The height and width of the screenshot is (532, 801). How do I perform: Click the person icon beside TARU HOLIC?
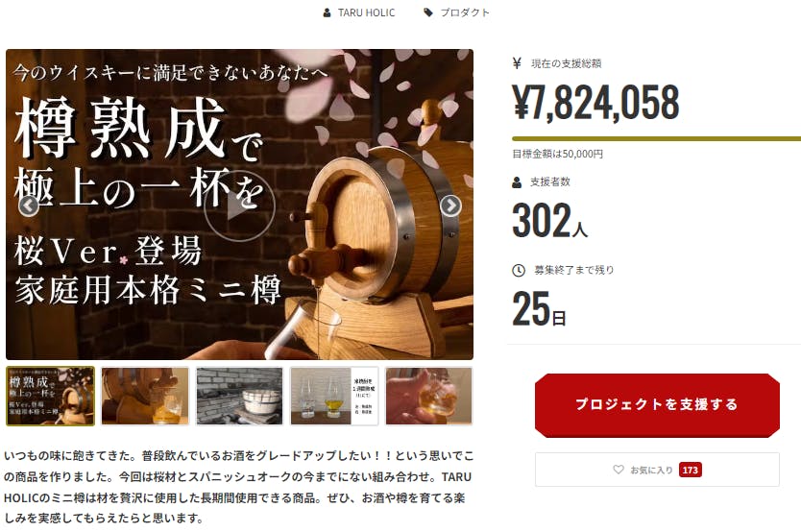point(327,12)
